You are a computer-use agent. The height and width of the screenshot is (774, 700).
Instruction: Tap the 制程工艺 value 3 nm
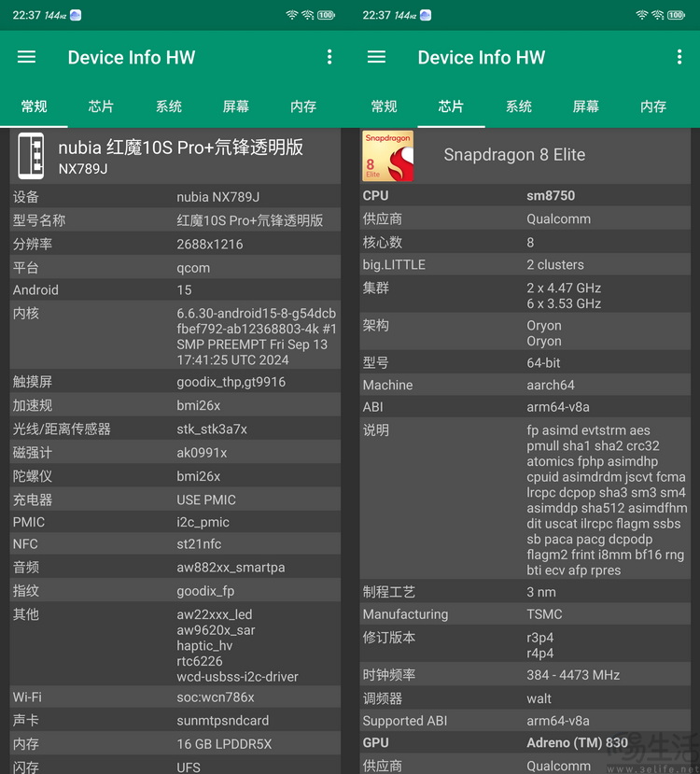pos(541,592)
